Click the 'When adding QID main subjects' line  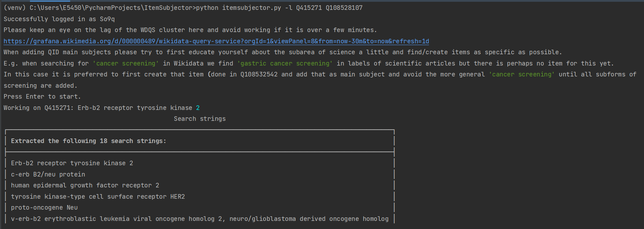(282, 52)
